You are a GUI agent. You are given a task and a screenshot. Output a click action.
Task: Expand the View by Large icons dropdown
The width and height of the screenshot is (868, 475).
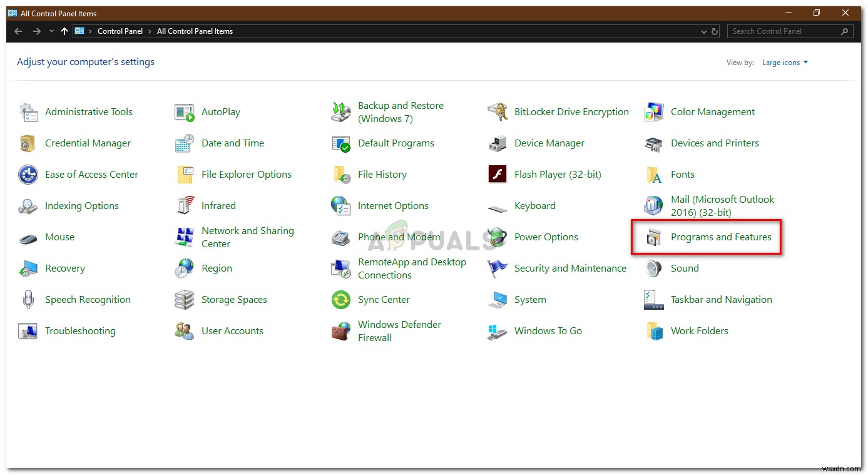pos(785,63)
